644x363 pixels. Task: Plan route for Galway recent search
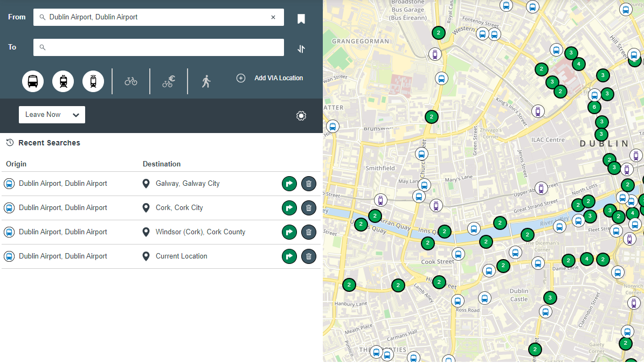tap(289, 184)
